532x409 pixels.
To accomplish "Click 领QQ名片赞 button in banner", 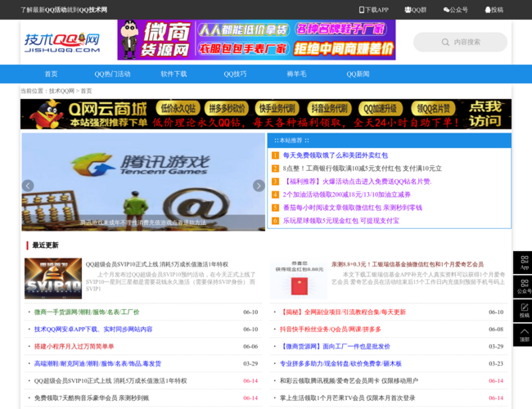I will [433, 109].
